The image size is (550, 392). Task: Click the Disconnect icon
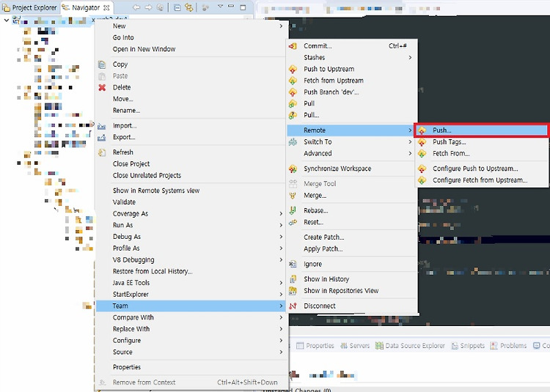point(293,306)
